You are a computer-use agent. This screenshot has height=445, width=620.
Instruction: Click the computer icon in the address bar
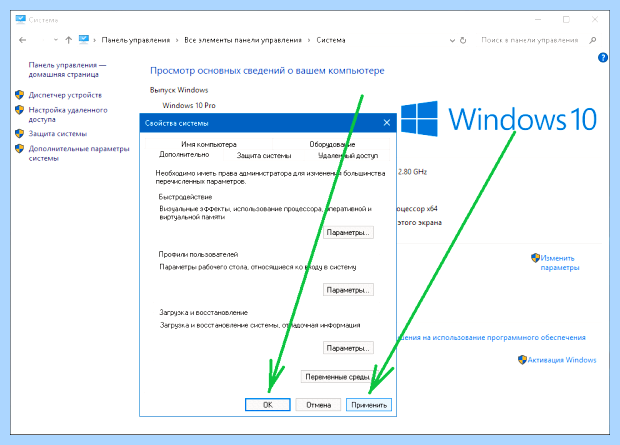coord(84,40)
